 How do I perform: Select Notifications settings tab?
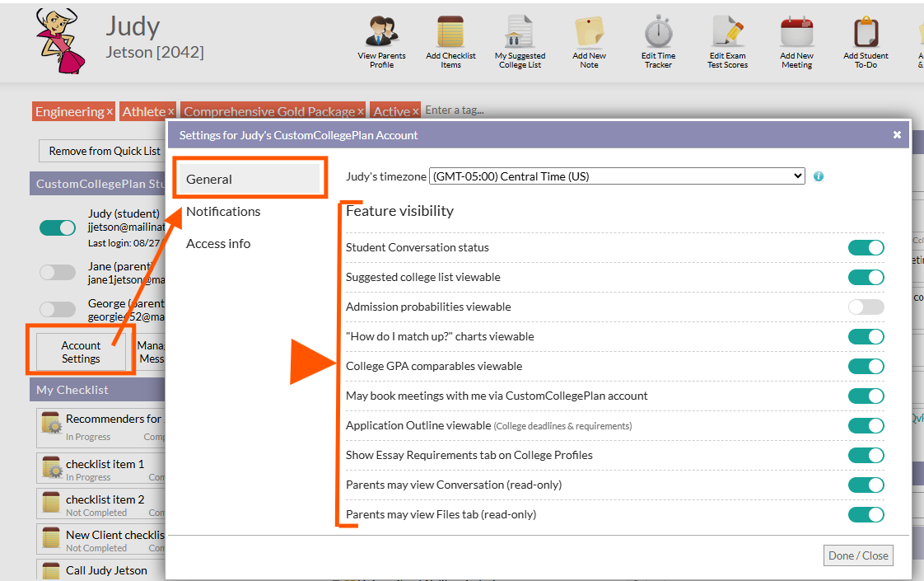pos(223,211)
